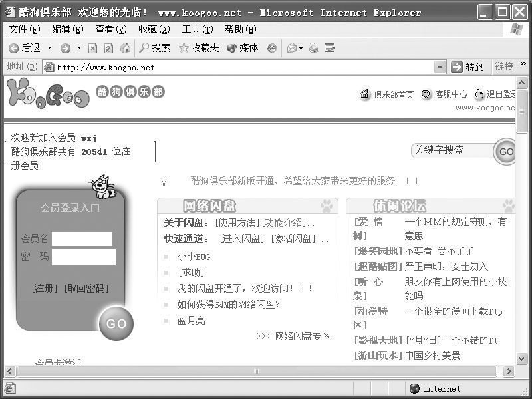Click the 关键字搜索 keyword search box
Image resolution: width=532 pixels, height=399 pixels.
coord(452,150)
